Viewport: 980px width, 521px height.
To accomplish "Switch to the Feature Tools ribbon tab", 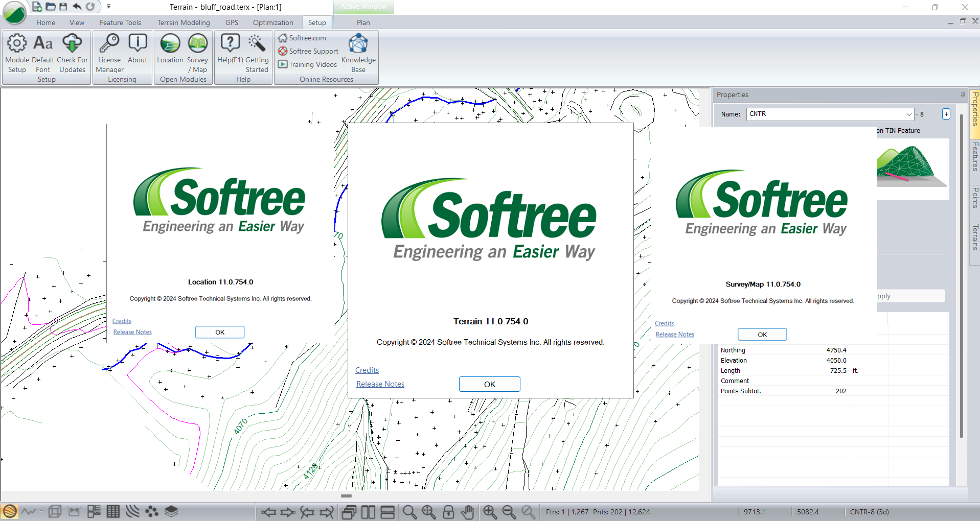I will [x=120, y=22].
